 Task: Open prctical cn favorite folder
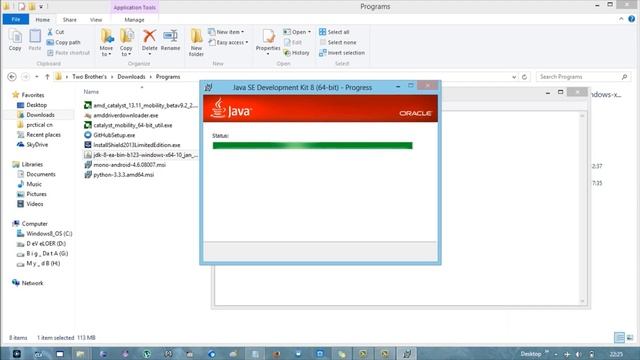[x=35, y=125]
